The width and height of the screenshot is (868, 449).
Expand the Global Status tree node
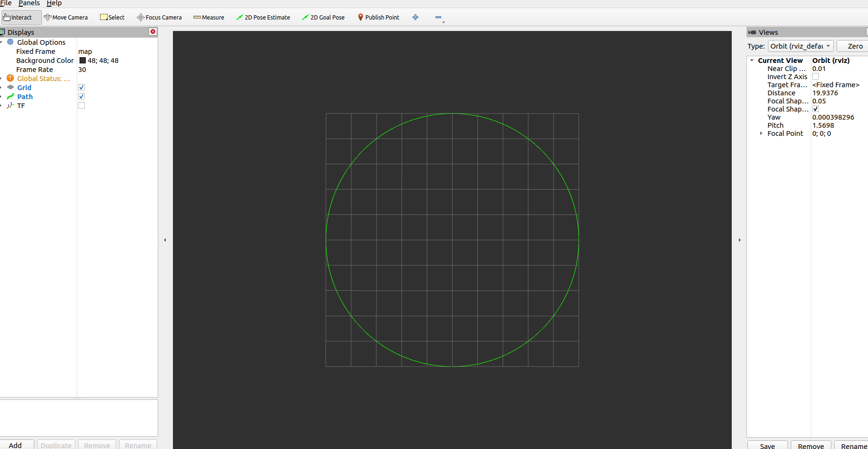click(1, 78)
